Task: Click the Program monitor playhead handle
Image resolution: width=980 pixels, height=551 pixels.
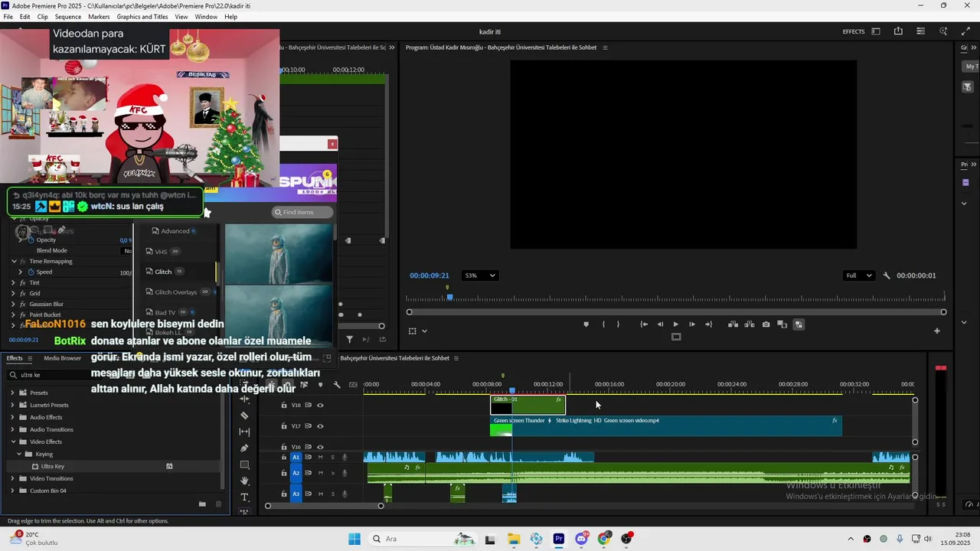Action: 449,297
